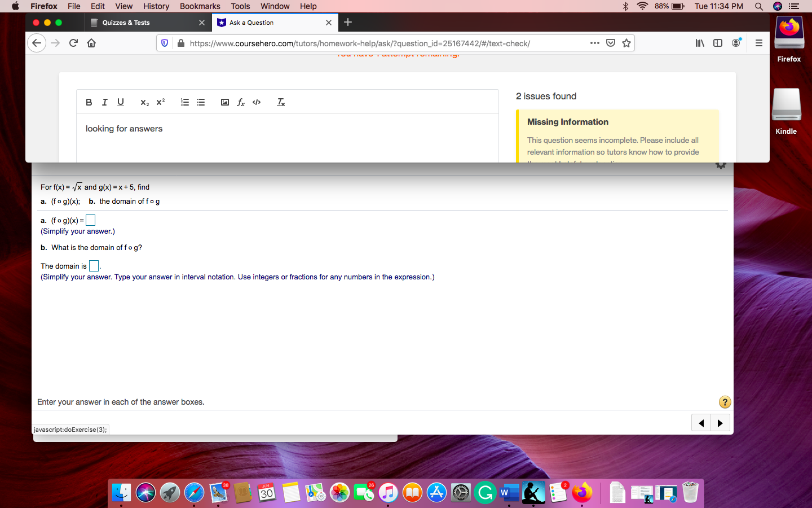Open Launchpad from the Dock
The width and height of the screenshot is (812, 508).
(170, 493)
